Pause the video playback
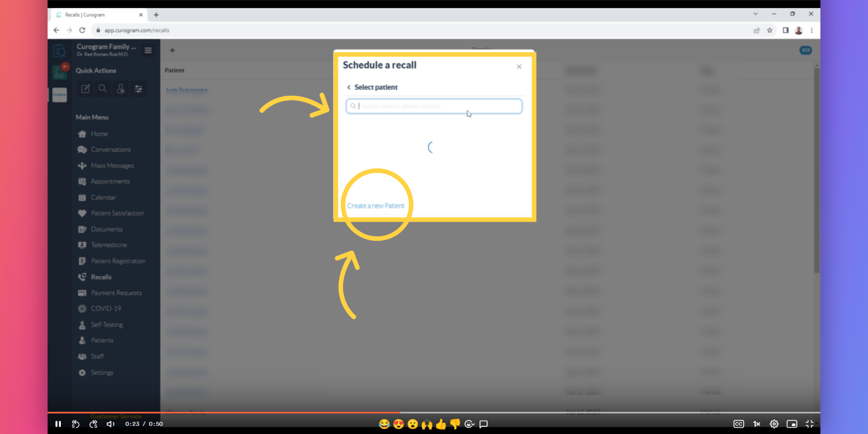The height and width of the screenshot is (434, 868). [58, 424]
